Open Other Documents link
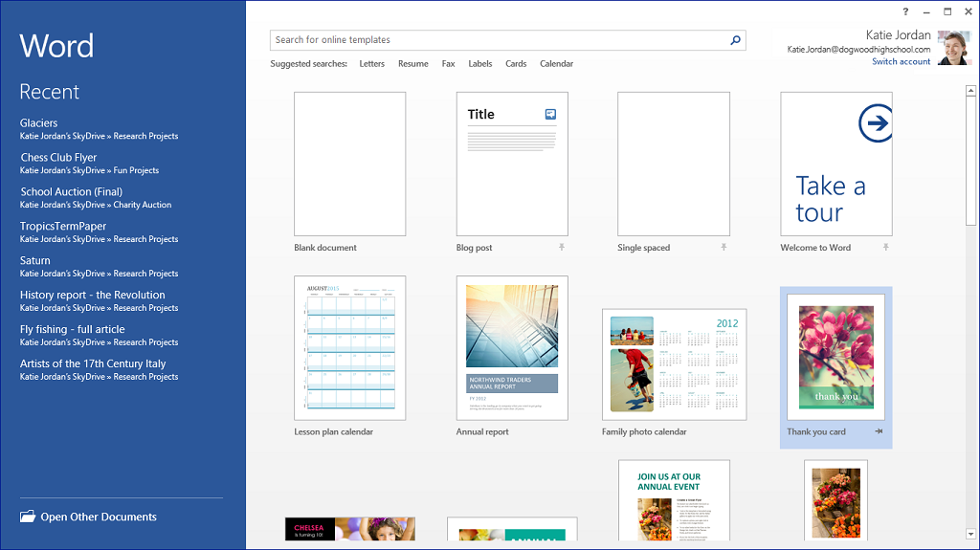 99,517
